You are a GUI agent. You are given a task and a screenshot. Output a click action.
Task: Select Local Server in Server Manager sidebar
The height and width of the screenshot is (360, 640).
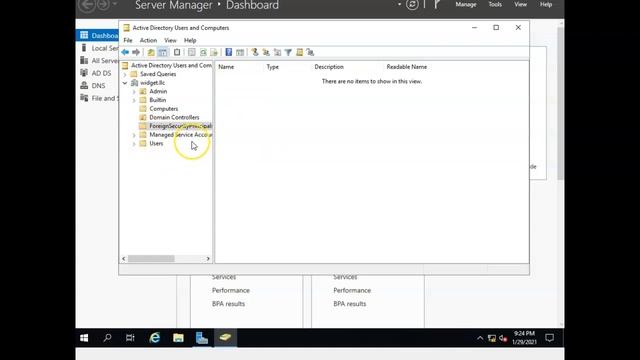pyautogui.click(x=104, y=48)
